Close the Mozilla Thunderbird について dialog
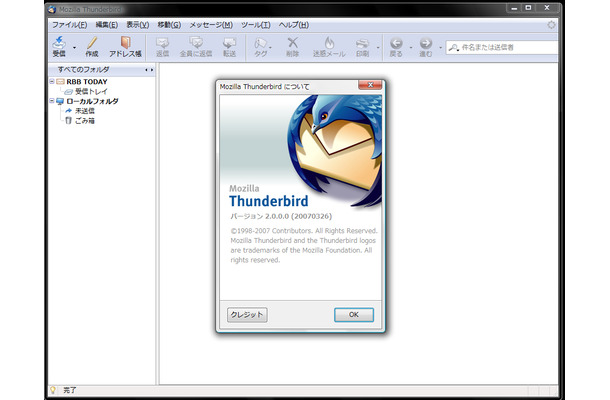The image size is (610, 400). pos(370,85)
